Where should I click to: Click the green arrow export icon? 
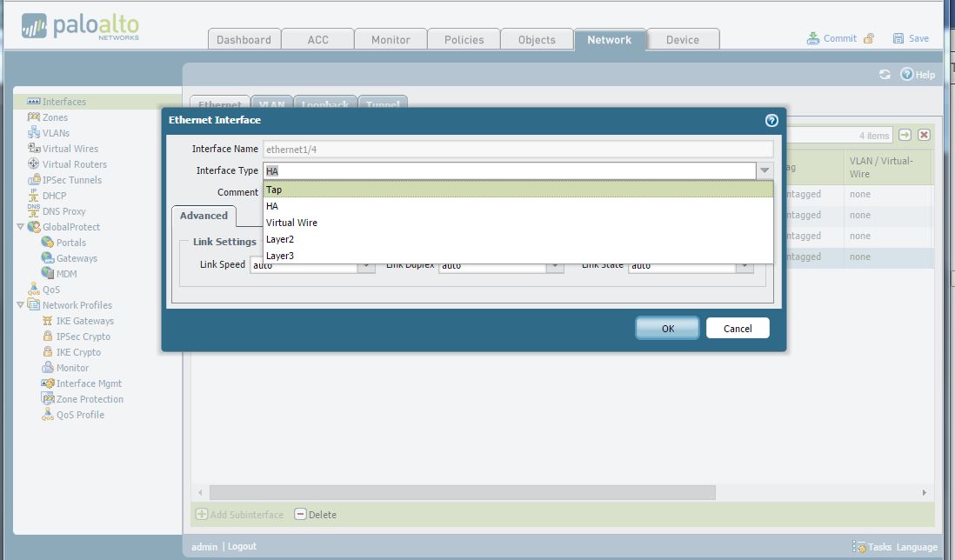tap(905, 135)
